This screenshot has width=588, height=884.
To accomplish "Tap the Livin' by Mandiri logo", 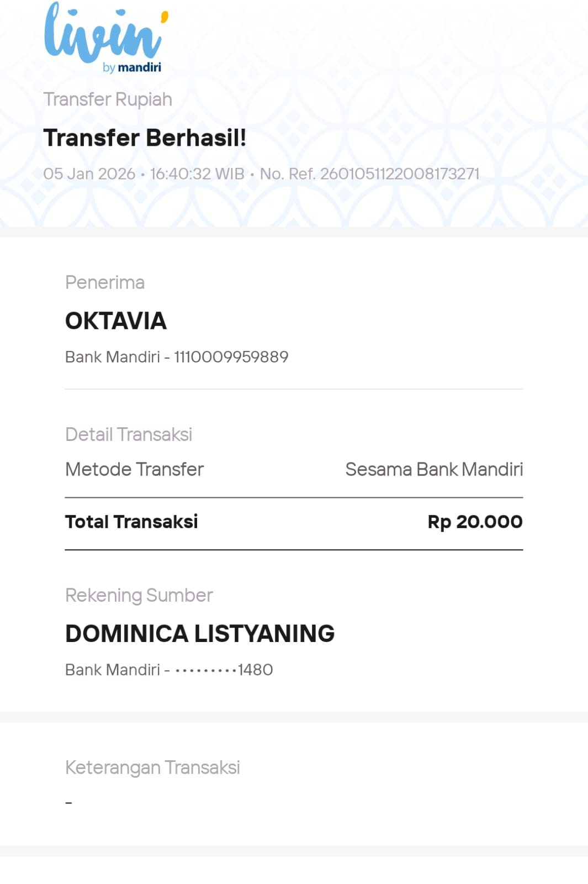I will 106,38.
